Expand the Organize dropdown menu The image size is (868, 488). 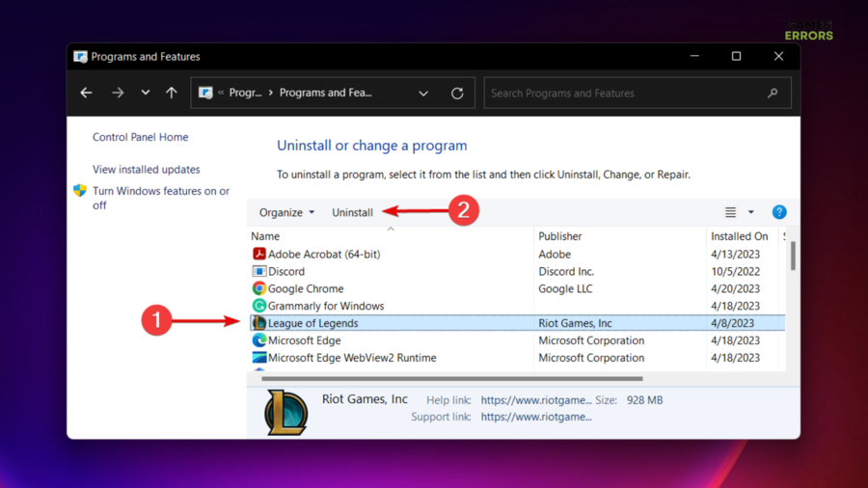[x=286, y=213]
